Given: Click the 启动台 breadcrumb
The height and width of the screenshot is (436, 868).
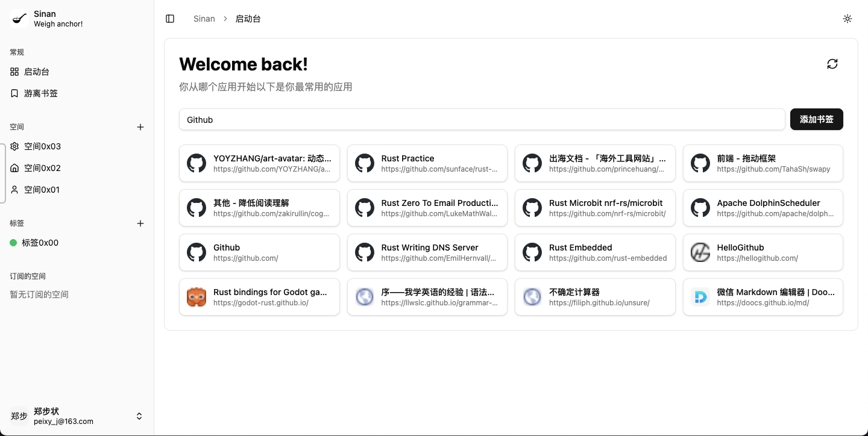Looking at the screenshot, I should 248,19.
